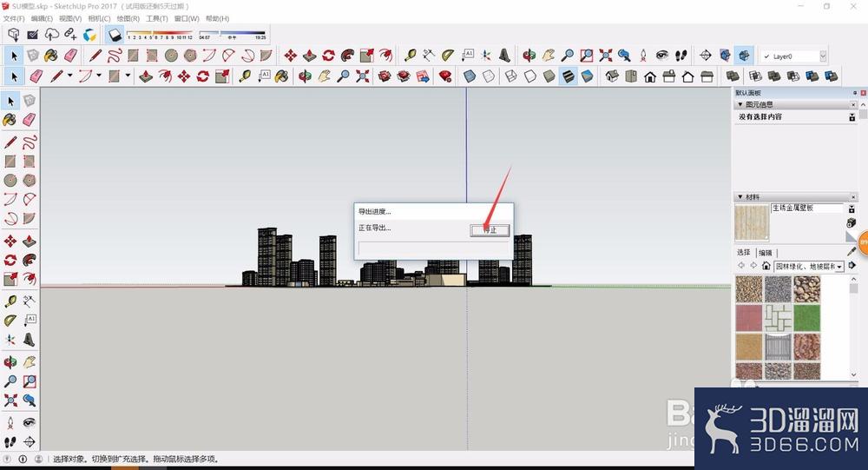Select Pie tool in left vertical toolbar
868x470 pixels.
pyautogui.click(x=30, y=218)
